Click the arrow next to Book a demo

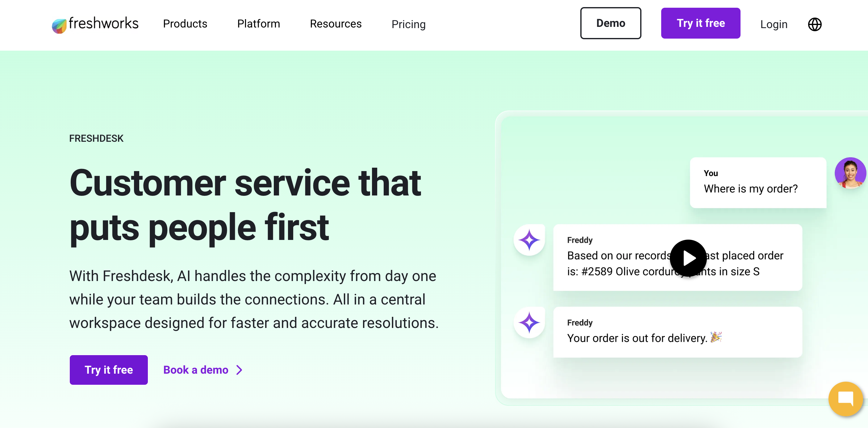point(239,370)
